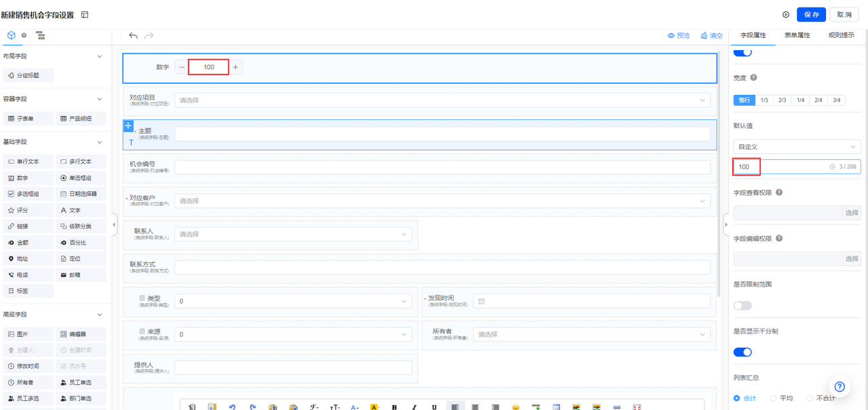Select the 平均 radio option
868x410 pixels.
click(x=773, y=398)
